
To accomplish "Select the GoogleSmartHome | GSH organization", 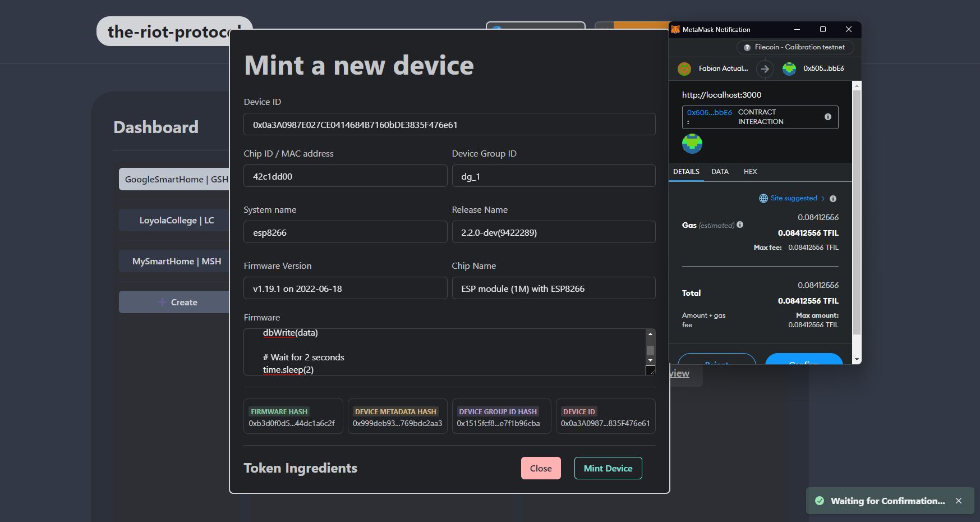I will [174, 178].
